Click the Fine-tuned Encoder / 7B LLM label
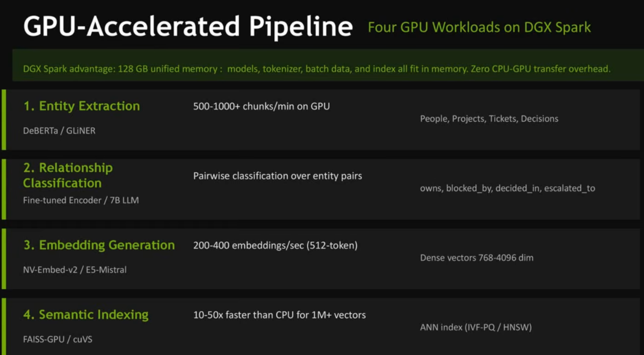The height and width of the screenshot is (355, 644). coord(81,200)
